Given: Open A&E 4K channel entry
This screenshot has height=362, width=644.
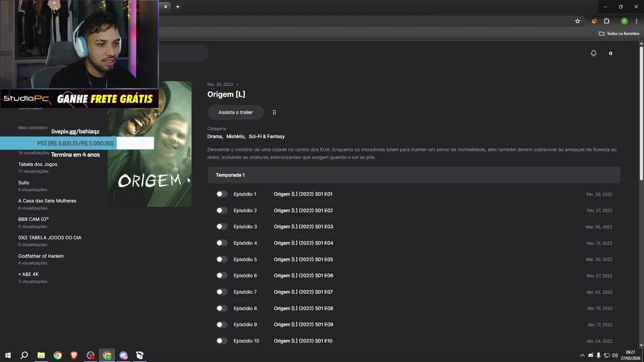Looking at the screenshot, I should (28, 274).
